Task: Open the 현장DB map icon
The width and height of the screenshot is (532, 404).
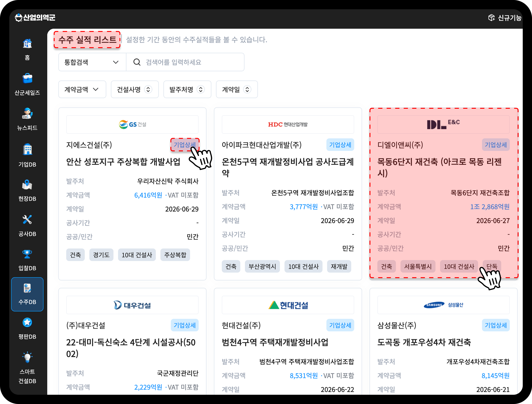Action: point(27,184)
